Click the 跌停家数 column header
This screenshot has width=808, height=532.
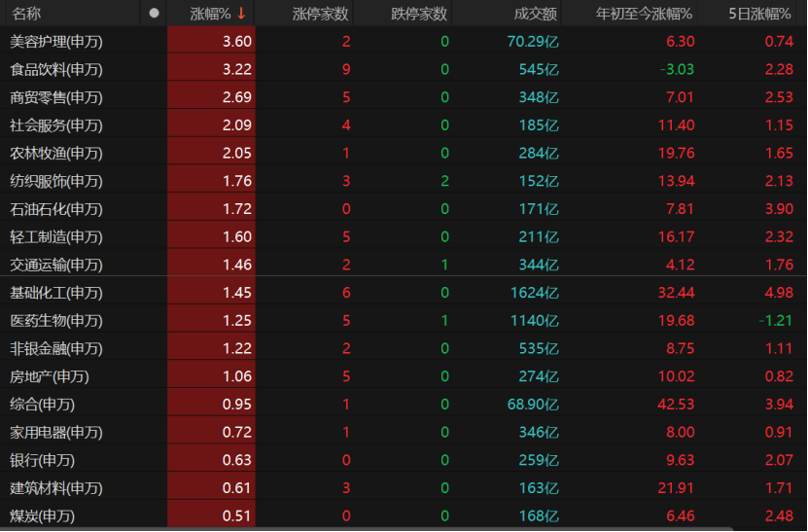(x=418, y=14)
